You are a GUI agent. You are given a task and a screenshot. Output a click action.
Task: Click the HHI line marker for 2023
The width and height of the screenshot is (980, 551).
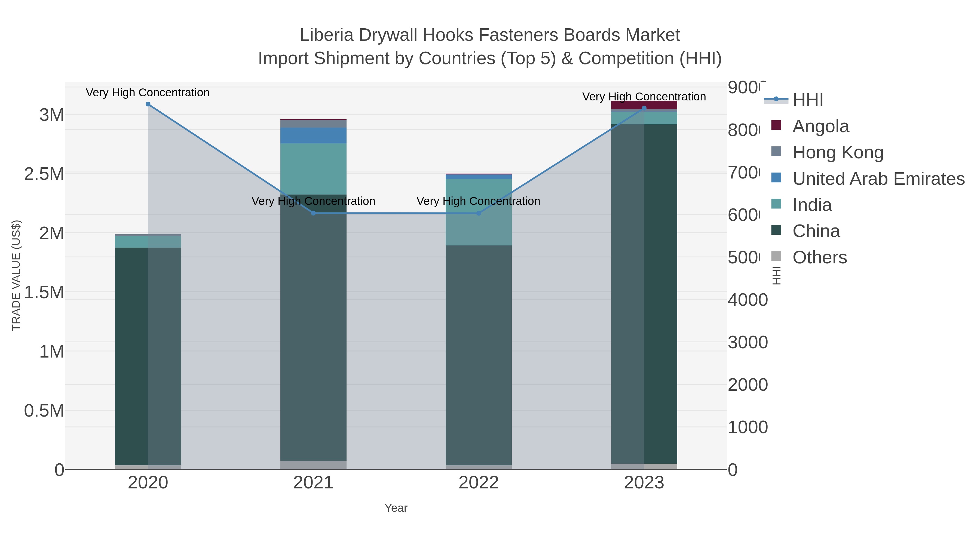[x=644, y=108]
